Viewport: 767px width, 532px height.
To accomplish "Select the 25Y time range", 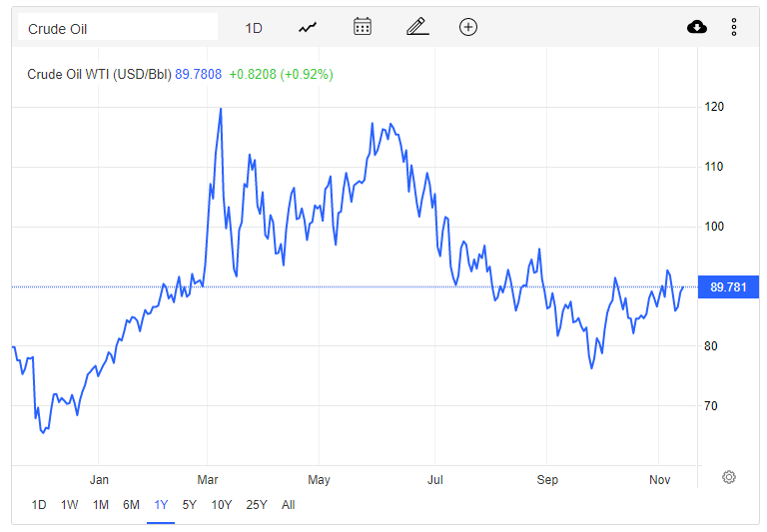I will coord(257,505).
